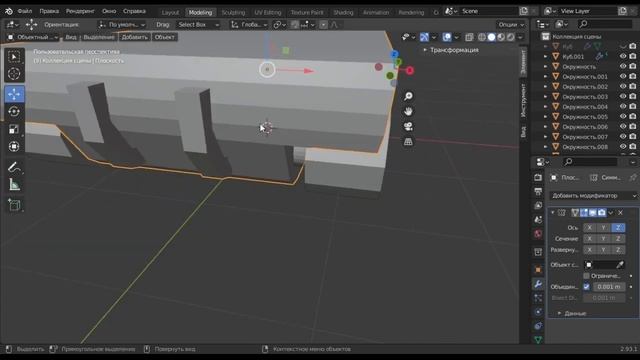Select wireframe viewport shading

pyautogui.click(x=482, y=37)
